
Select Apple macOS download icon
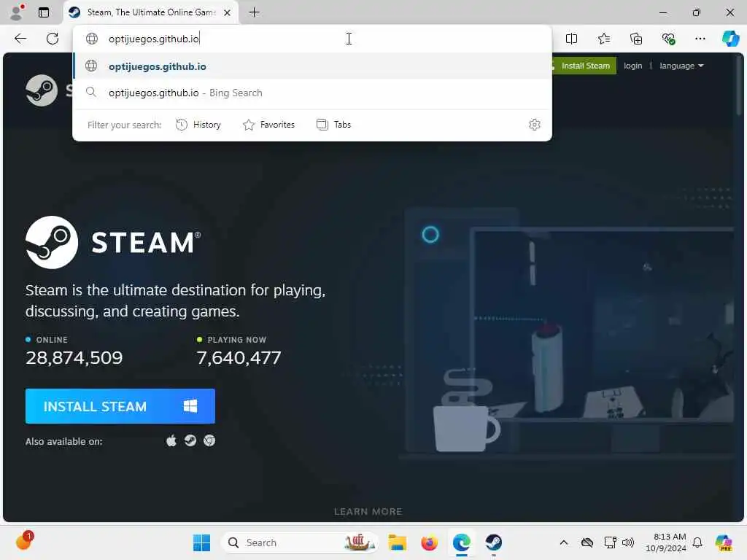click(x=171, y=441)
